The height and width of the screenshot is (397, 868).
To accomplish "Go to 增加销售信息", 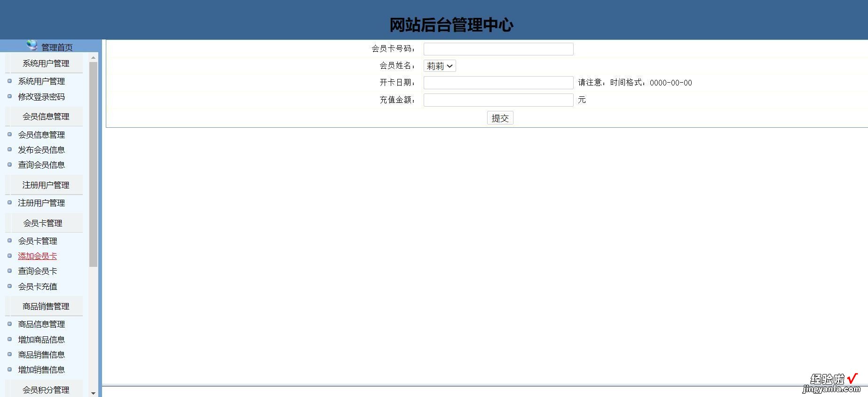I will click(x=41, y=370).
